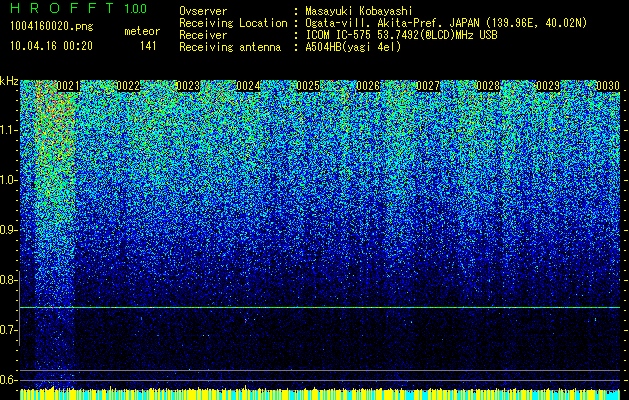
Task: Click the 'Ovserver' field label
Action: click(203, 11)
